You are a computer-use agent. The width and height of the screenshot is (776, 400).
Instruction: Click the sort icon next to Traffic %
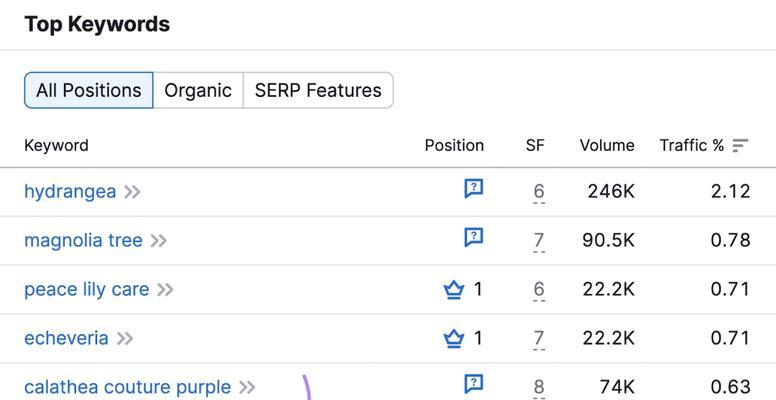[740, 146]
